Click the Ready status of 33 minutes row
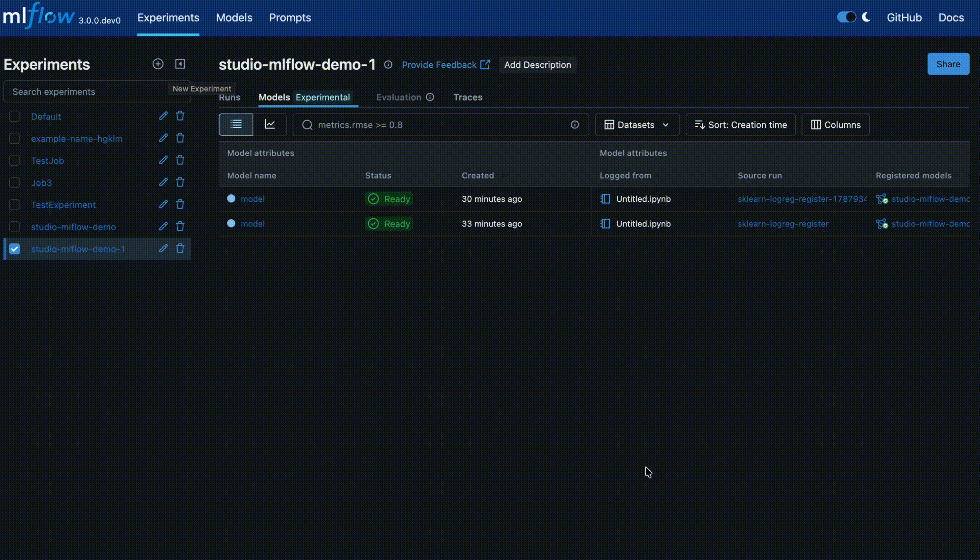Image resolution: width=980 pixels, height=560 pixels. (389, 224)
